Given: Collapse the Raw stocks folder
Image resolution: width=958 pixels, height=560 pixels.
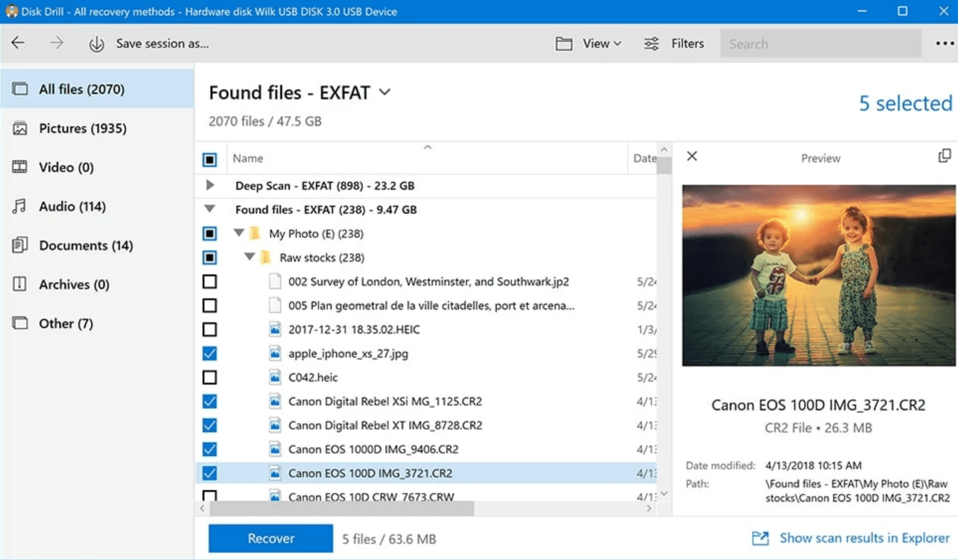Looking at the screenshot, I should tap(249, 257).
